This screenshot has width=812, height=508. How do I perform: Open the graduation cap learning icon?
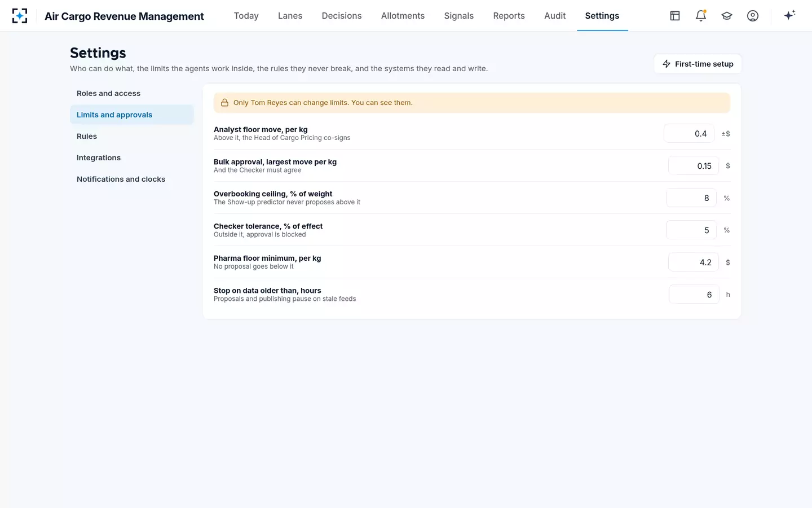click(x=727, y=16)
